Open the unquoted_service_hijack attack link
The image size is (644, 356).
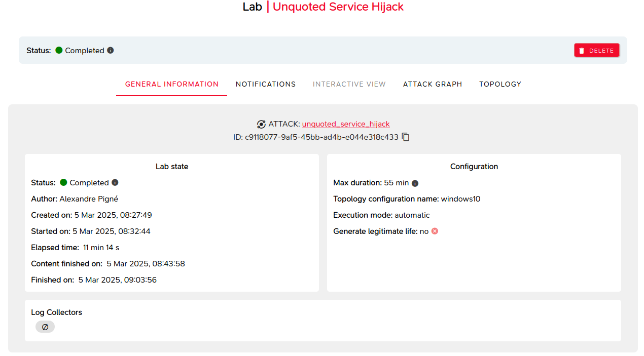click(346, 124)
